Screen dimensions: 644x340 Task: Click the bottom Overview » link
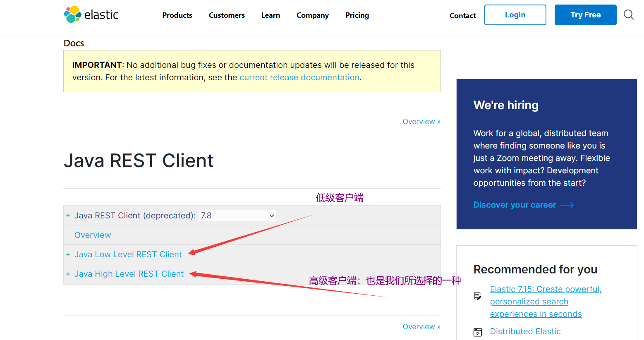(421, 327)
